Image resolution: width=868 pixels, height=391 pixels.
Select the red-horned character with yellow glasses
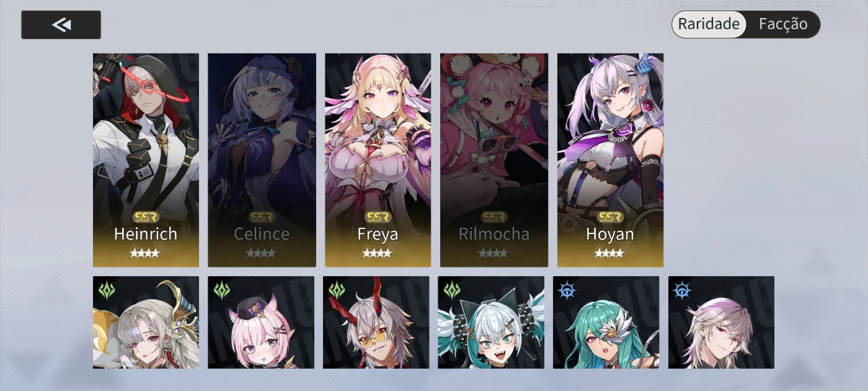[x=376, y=322]
